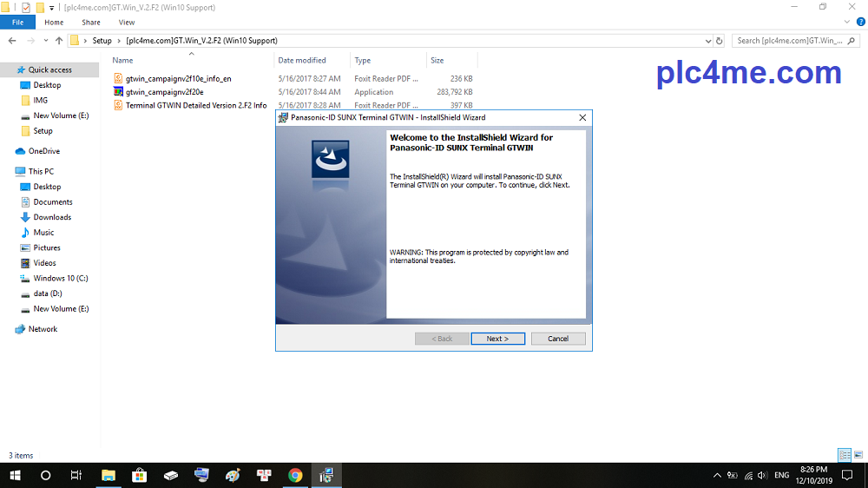Screen dimensions: 868x488
Task: Go back in File Explorer
Action: click(x=12, y=41)
